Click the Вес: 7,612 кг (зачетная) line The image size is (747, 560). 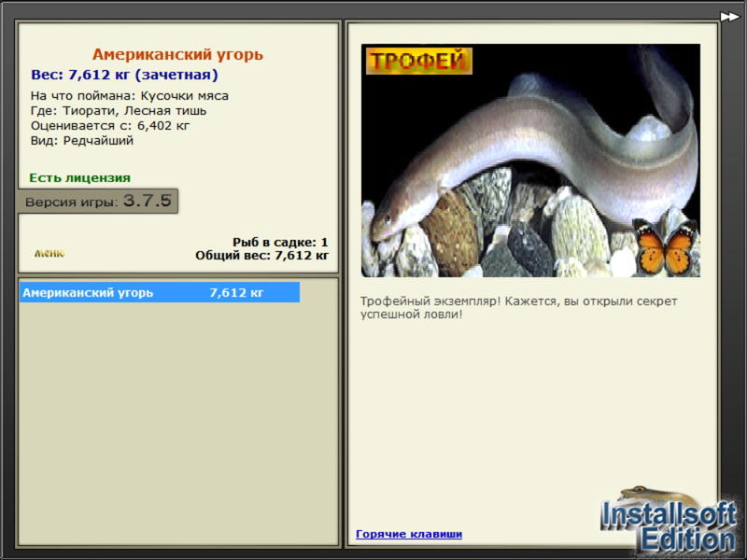point(124,75)
